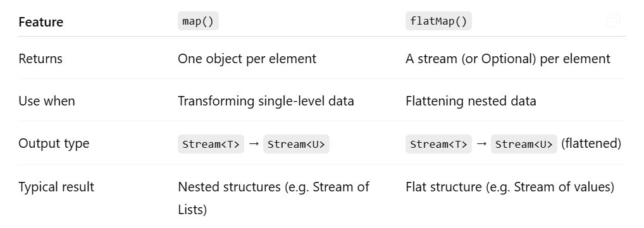Image resolution: width=644 pixels, height=228 pixels.
Task: Click the Feature column header
Action: pyautogui.click(x=40, y=21)
